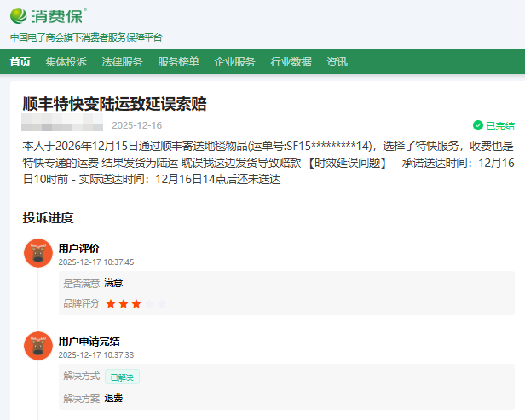The height and width of the screenshot is (420, 525).
Task: Switch to the 服务榜单 page
Action: point(178,61)
